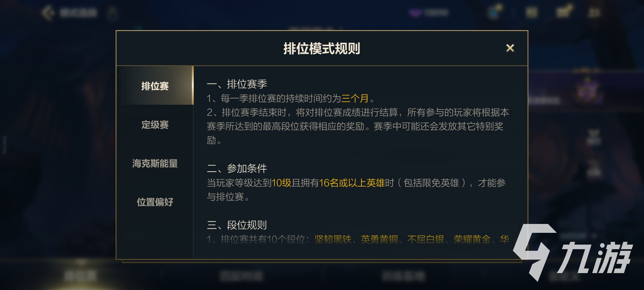
Task: Click the 三、段位规则 section heading
Action: 237,225
